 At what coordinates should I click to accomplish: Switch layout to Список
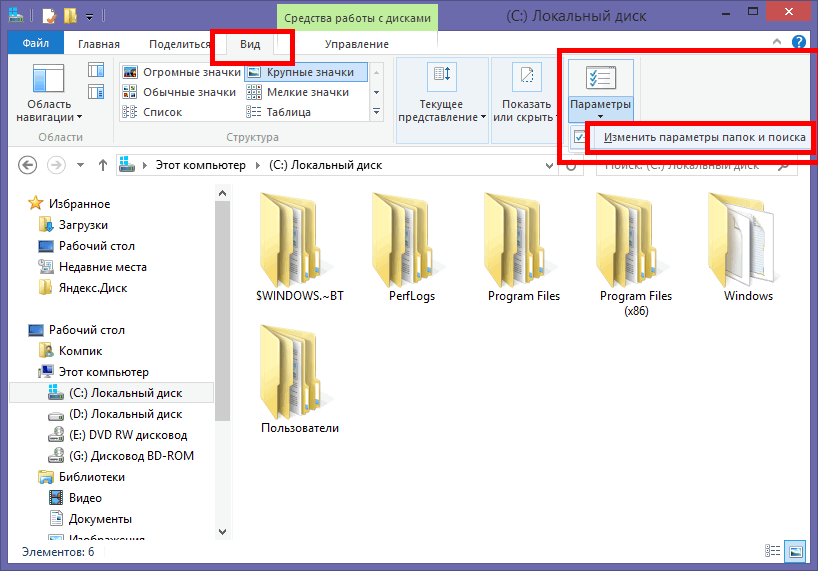[152, 112]
